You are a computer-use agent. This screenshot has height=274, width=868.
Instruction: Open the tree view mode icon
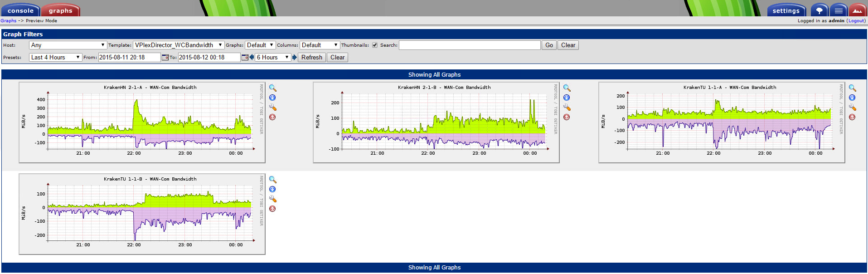819,10
